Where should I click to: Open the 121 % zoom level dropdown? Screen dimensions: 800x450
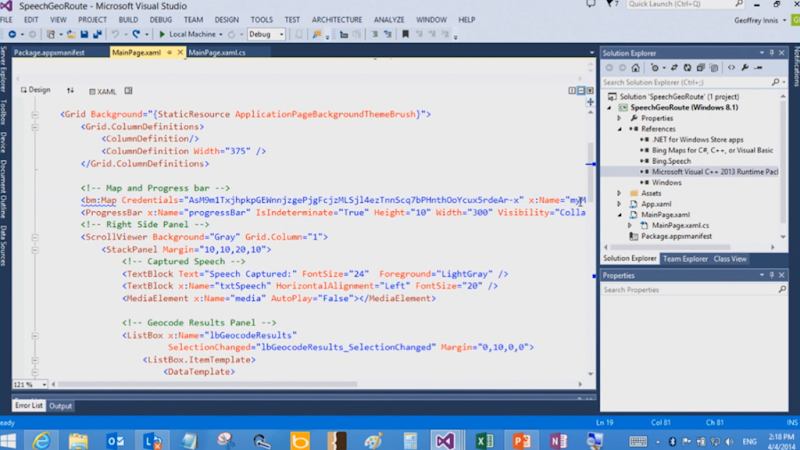coord(44,384)
